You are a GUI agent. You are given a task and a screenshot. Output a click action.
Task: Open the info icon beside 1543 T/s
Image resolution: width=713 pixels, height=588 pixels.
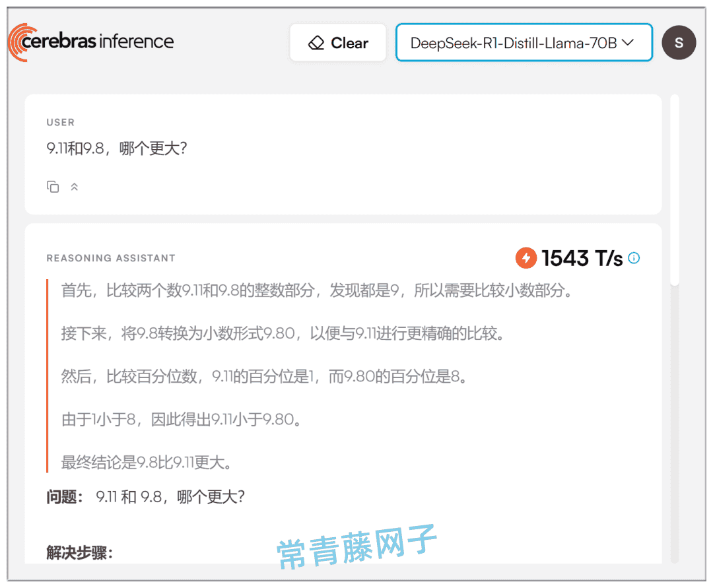(x=634, y=258)
